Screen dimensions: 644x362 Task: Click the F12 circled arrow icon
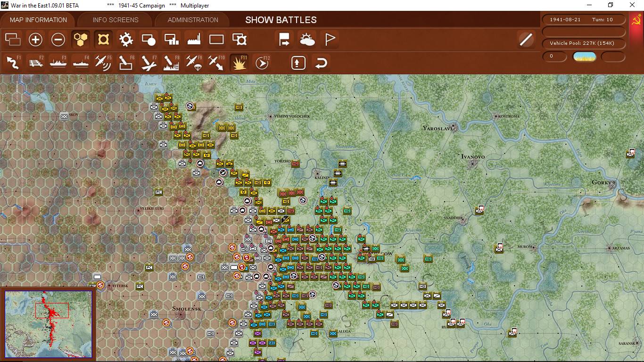click(262, 63)
